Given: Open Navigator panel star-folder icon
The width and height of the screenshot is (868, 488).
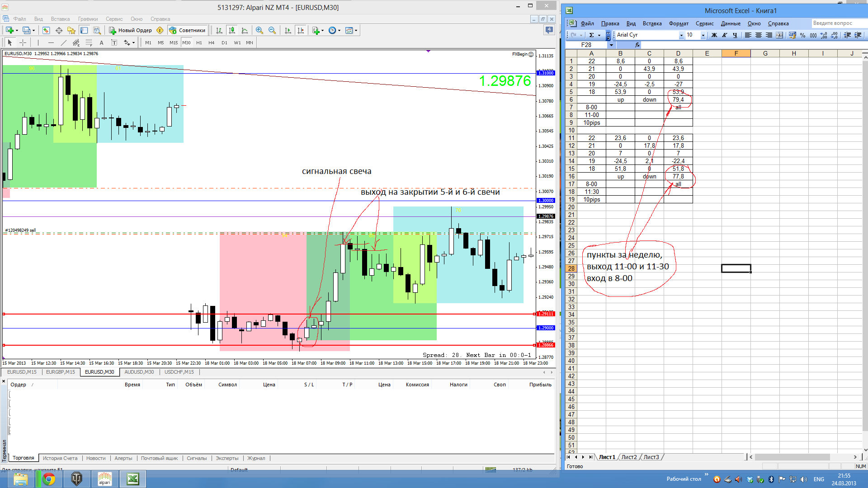Looking at the screenshot, I should click(71, 30).
